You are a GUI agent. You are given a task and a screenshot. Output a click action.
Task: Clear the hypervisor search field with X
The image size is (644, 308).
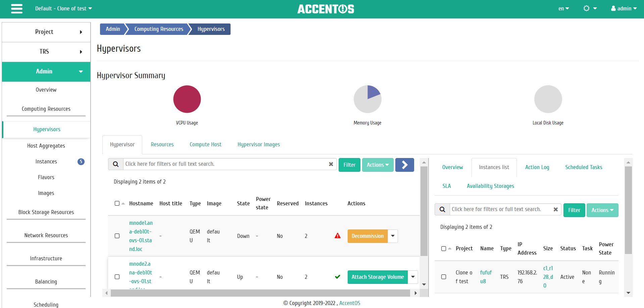coord(331,164)
